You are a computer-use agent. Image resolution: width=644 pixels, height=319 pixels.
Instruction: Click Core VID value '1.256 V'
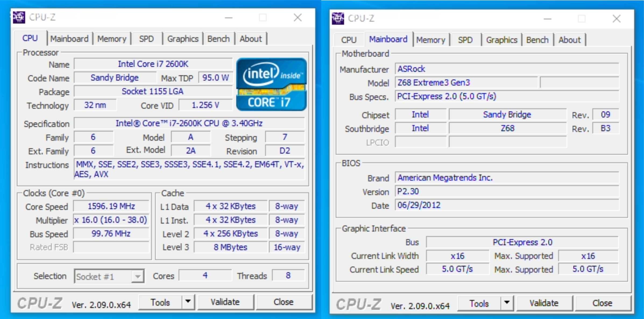[x=206, y=105]
